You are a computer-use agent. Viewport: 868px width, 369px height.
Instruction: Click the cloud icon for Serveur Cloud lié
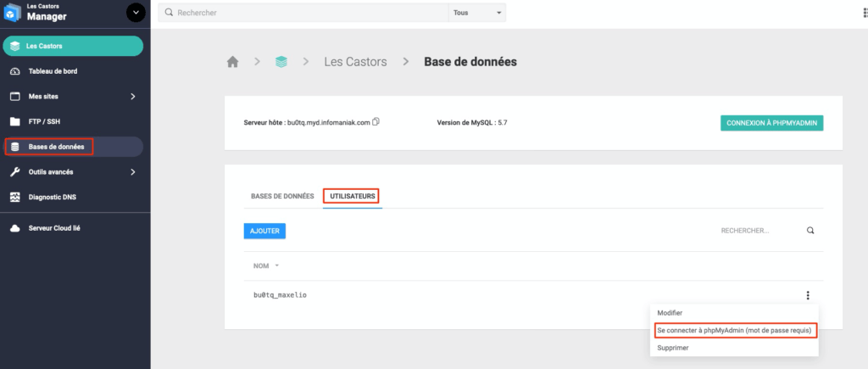(x=15, y=228)
